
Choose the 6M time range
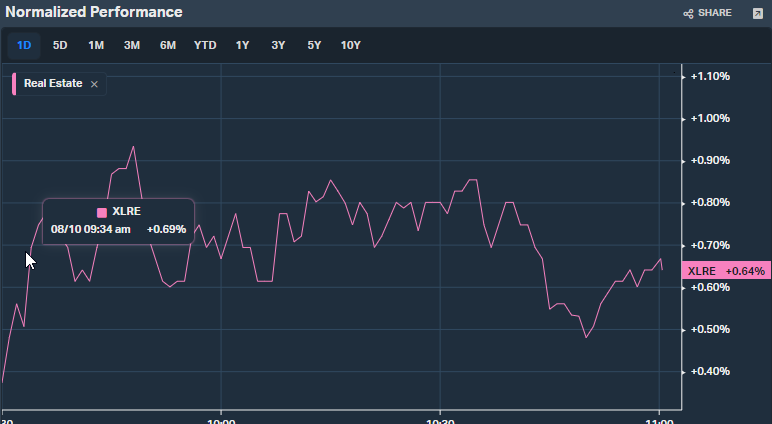tap(168, 45)
